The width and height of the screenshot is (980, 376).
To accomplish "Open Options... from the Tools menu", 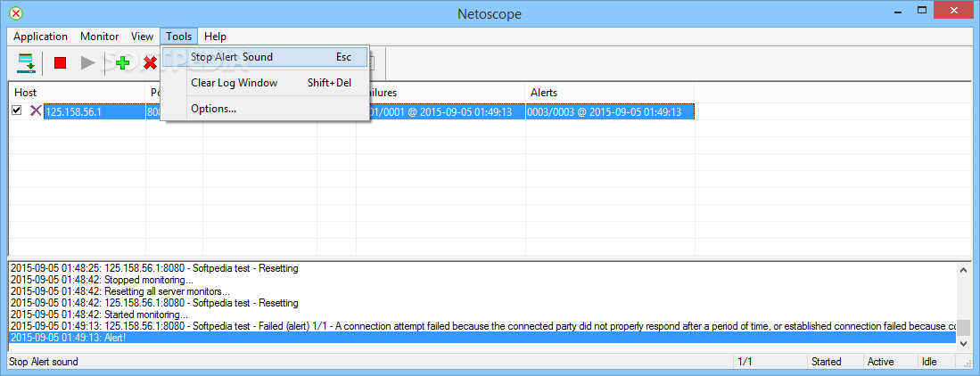I will click(265, 109).
